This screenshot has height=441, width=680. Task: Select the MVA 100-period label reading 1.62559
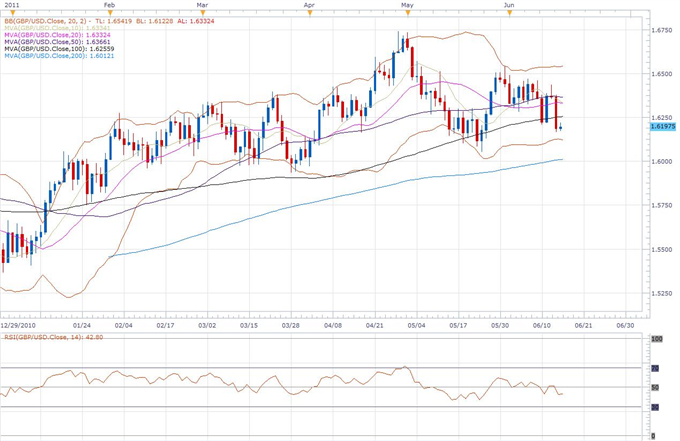click(x=59, y=49)
